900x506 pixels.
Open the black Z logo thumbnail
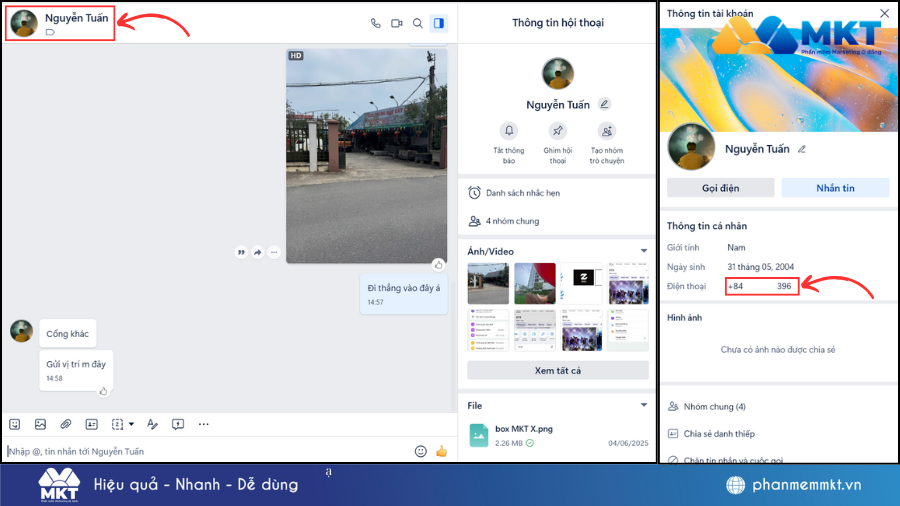581,283
